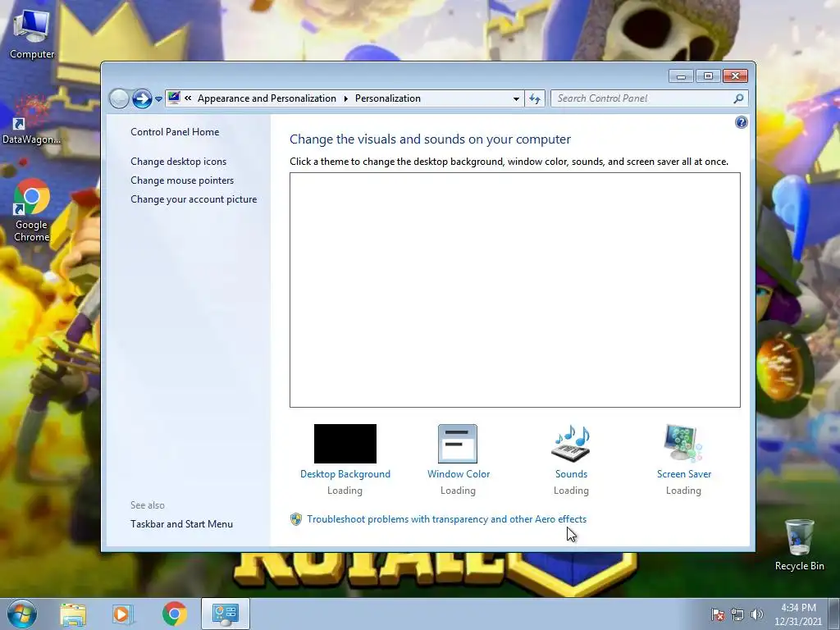The width and height of the screenshot is (840, 630).
Task: Go forward with the Forward arrow button
Action: click(x=142, y=98)
